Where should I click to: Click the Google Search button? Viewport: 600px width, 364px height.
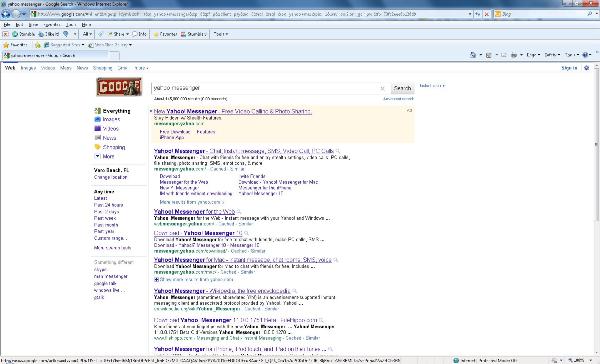[402, 88]
